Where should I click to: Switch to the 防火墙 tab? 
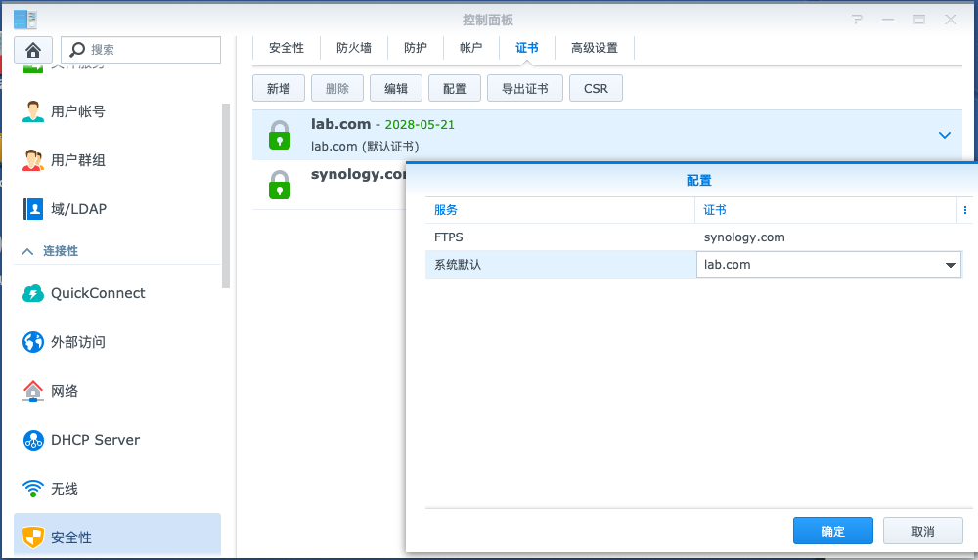(x=354, y=48)
